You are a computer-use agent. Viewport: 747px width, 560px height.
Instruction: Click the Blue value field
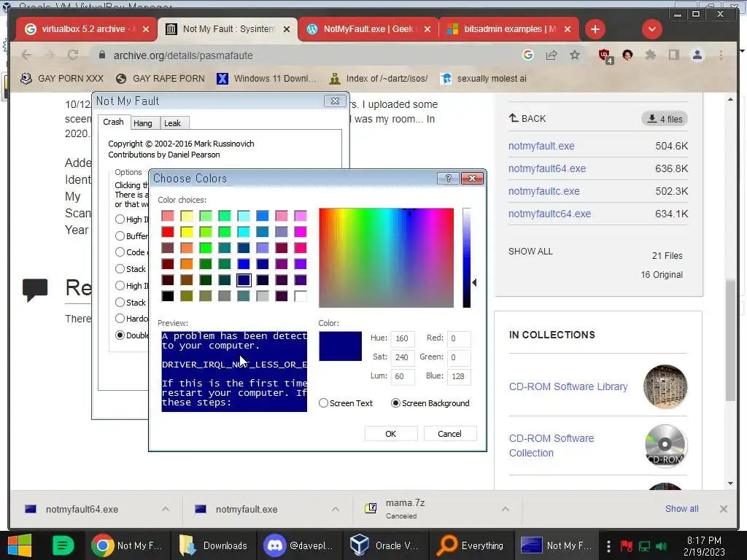458,376
